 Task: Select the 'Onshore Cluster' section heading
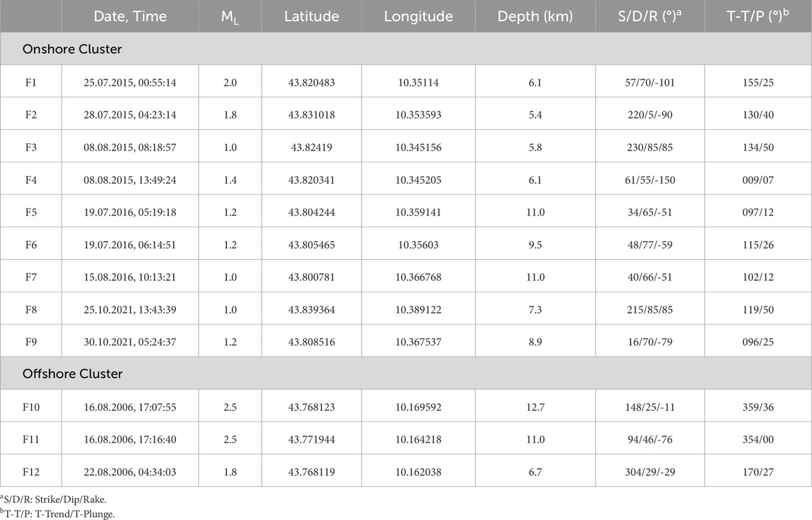72,49
